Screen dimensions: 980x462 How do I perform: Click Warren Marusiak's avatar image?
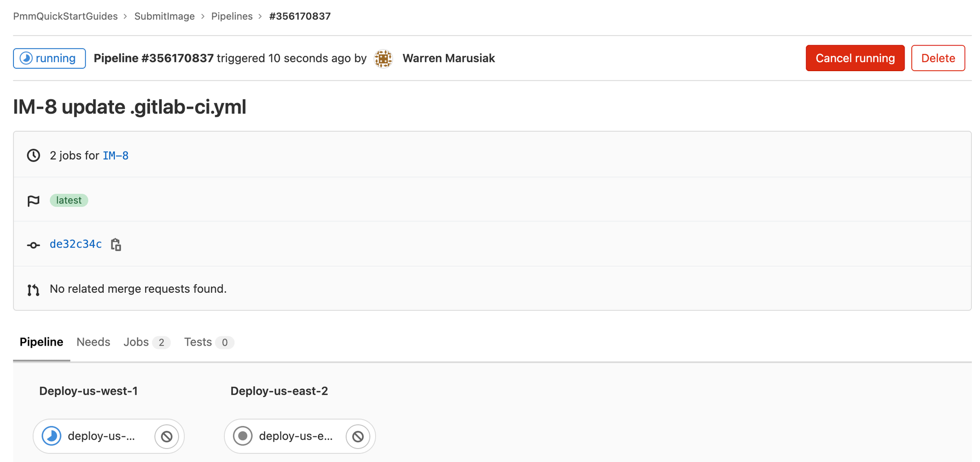[383, 59]
